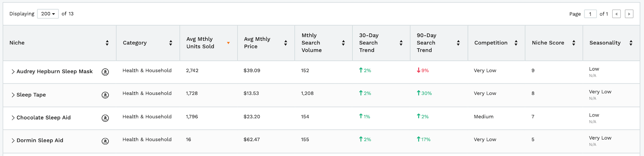Click the 30% 90-day trend value
The height and width of the screenshot is (156, 644).
click(x=424, y=93)
